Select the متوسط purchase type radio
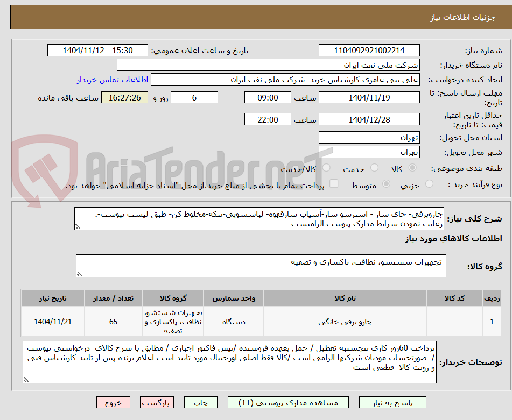This screenshot has width=512, height=420. [386, 184]
